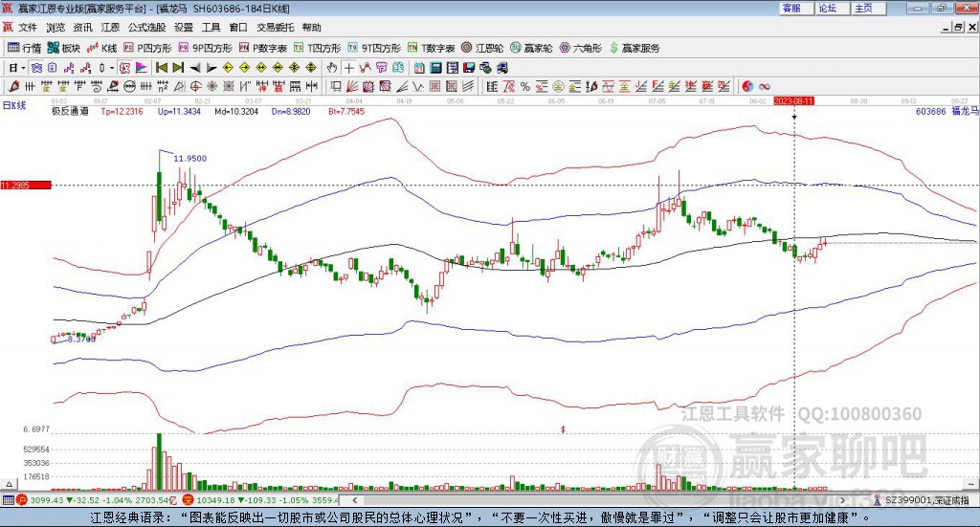Open the 浏览 menu
The height and width of the screenshot is (527, 980).
(x=55, y=28)
